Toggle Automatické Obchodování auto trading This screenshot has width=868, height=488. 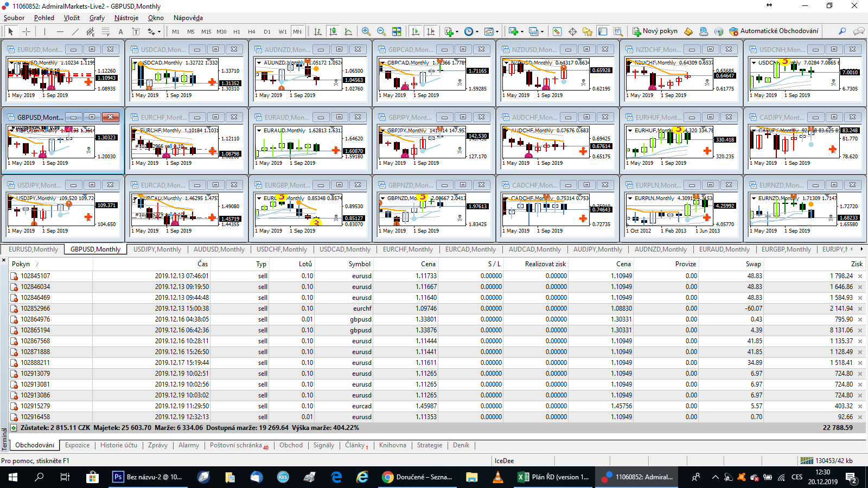click(x=774, y=31)
